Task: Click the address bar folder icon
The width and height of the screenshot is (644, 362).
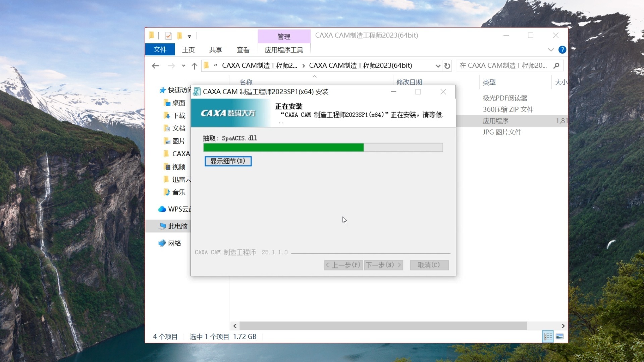Action: click(x=206, y=65)
